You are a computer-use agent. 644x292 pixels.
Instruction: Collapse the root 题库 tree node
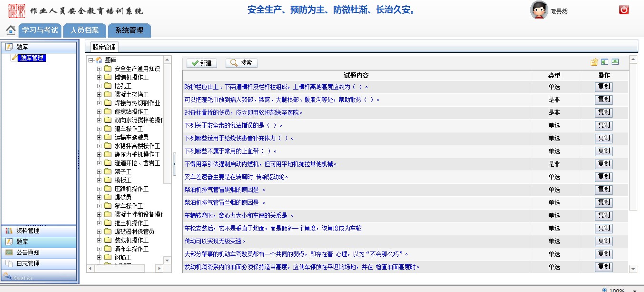[x=91, y=60]
